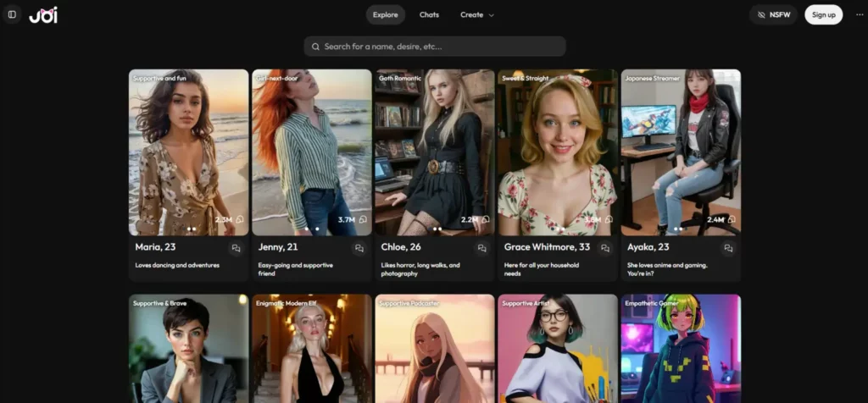
Task: Switch to the Explore tab
Action: coord(386,14)
